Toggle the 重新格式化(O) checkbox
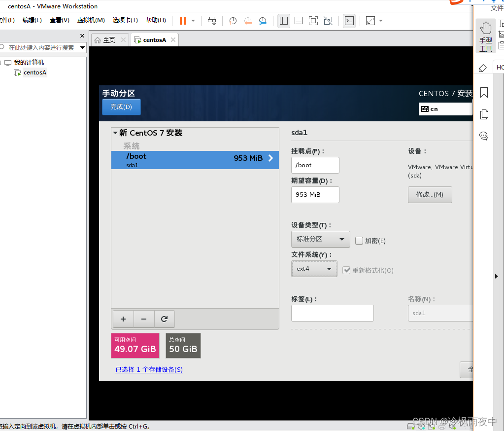Screen dimensions: 504x431 346,270
